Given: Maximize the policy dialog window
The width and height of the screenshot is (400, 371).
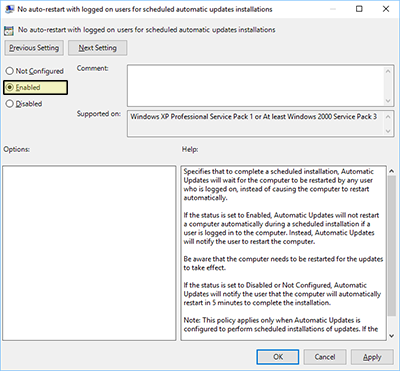Looking at the screenshot, I should pyautogui.click(x=359, y=9).
